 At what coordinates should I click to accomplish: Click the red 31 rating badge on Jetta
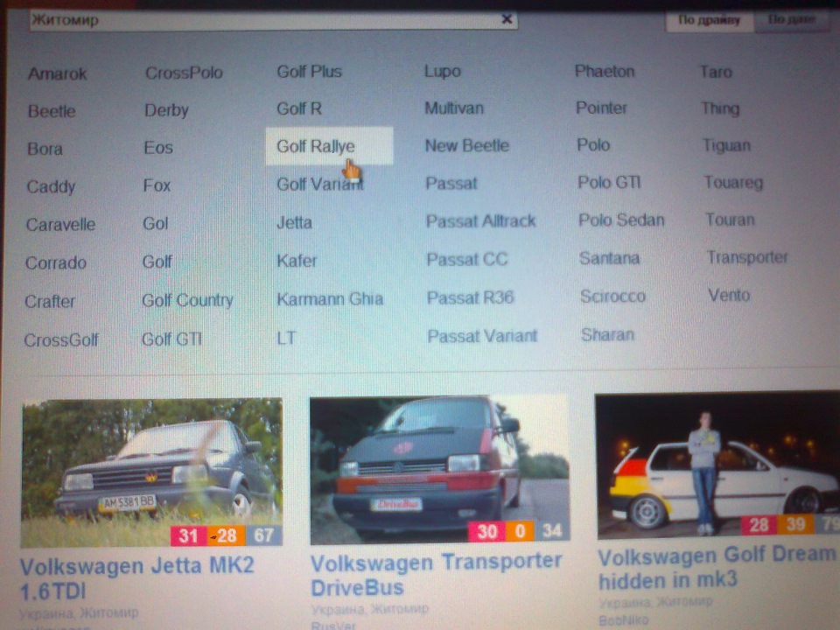click(x=189, y=535)
